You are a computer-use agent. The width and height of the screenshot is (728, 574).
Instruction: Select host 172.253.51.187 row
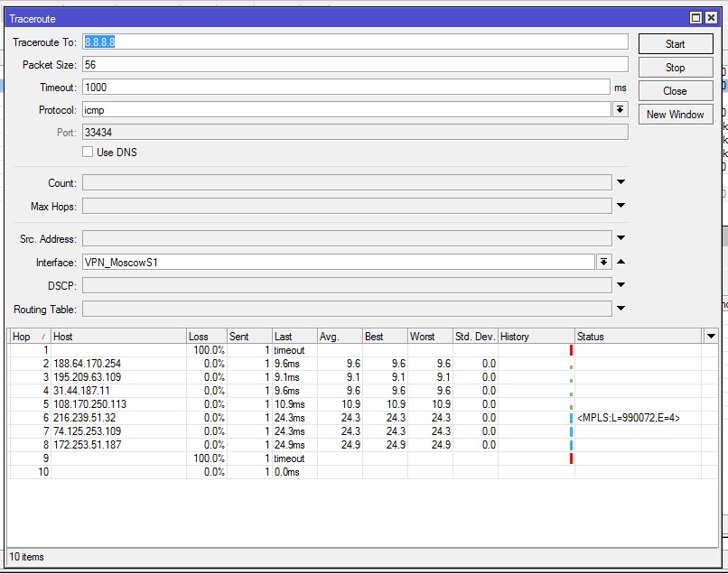363,445
